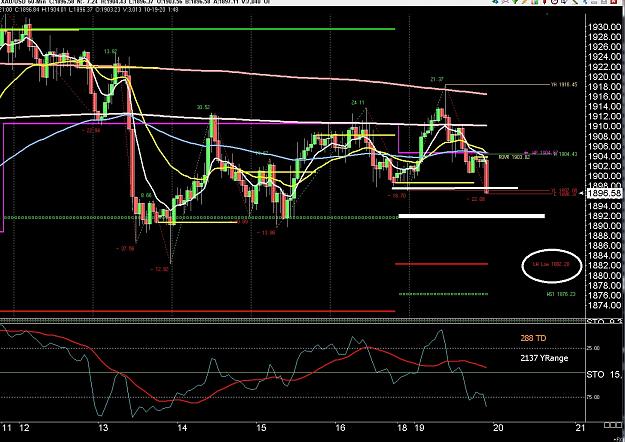Click the 1930.00 price axis label
The height and width of the screenshot is (442, 625).
point(605,27)
